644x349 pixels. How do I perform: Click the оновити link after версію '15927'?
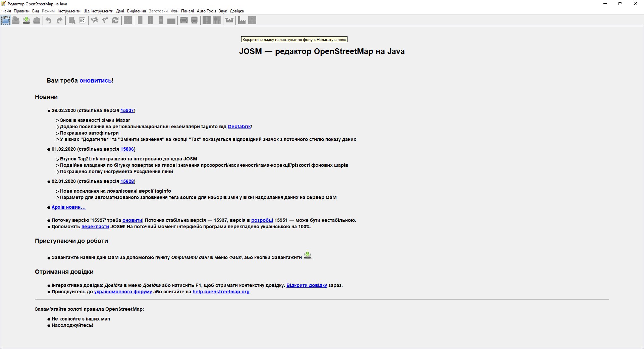tap(132, 220)
